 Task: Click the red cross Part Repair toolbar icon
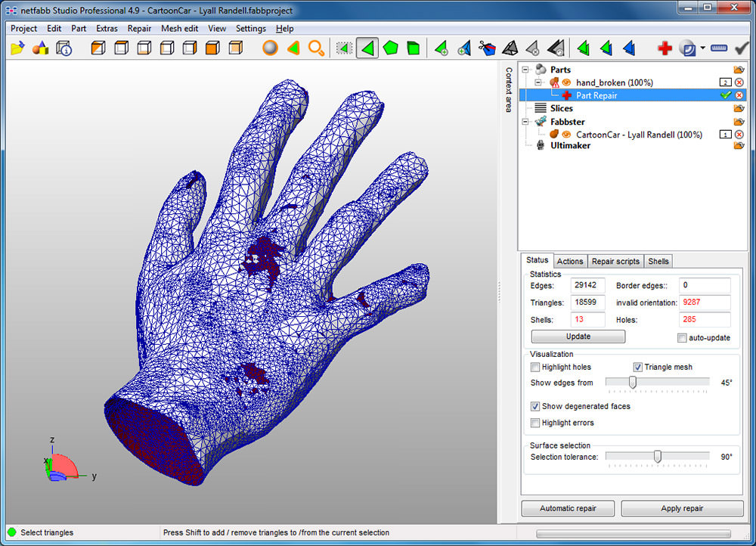[664, 47]
